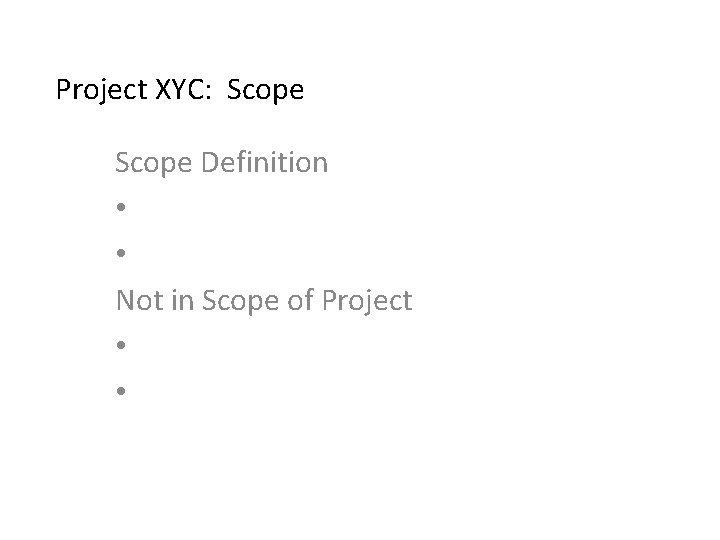Select the 'Not in Scope of Project' line
720x540 pixels.
(263, 299)
